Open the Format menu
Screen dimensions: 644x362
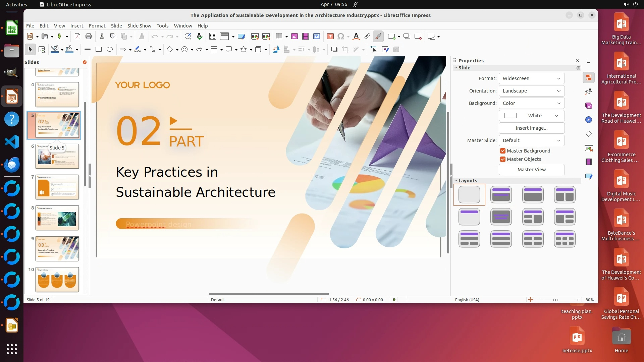click(97, 26)
